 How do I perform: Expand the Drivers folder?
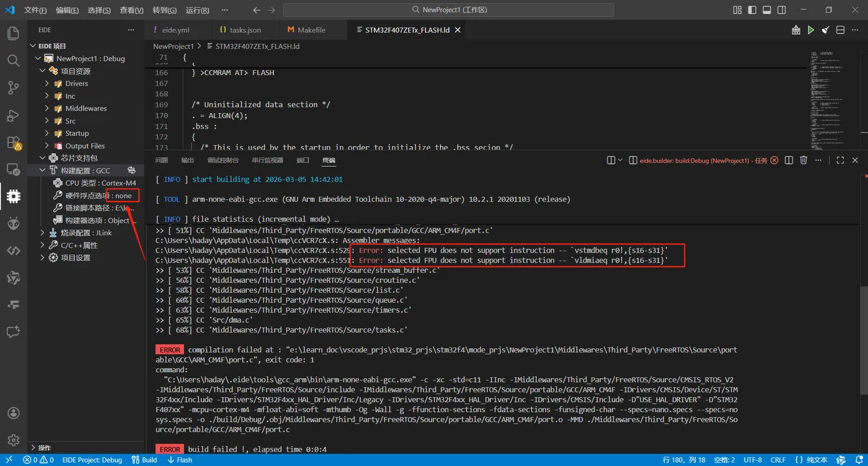click(76, 83)
